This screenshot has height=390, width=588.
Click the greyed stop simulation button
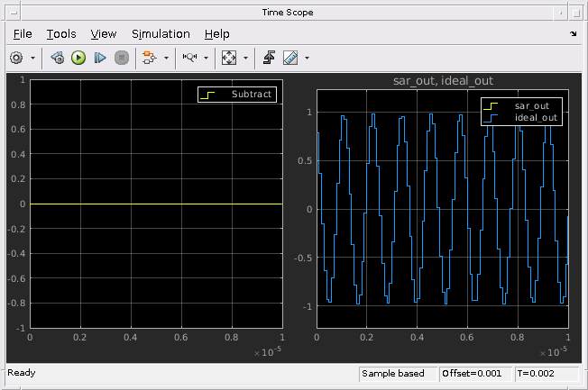tap(122, 58)
